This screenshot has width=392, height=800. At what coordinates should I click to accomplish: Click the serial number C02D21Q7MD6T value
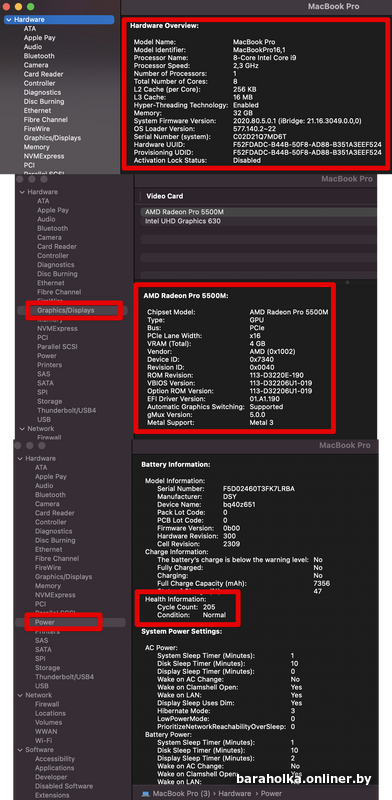(x=260, y=137)
